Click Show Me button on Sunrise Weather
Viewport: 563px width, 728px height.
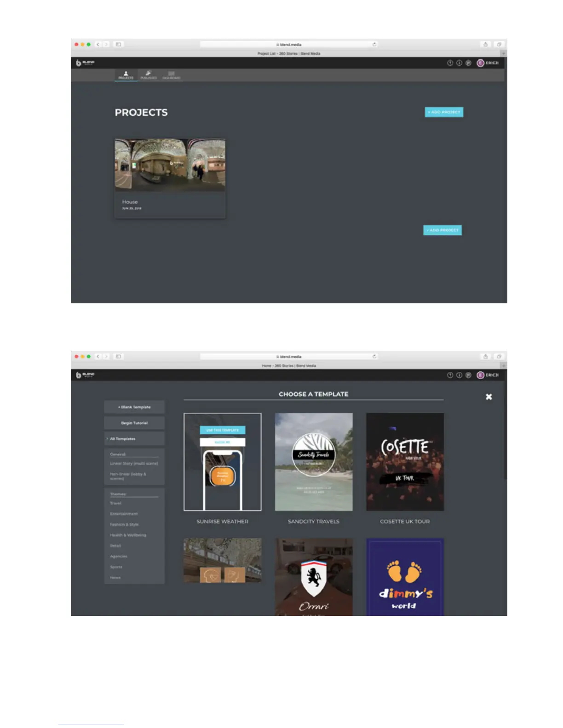[x=223, y=442]
